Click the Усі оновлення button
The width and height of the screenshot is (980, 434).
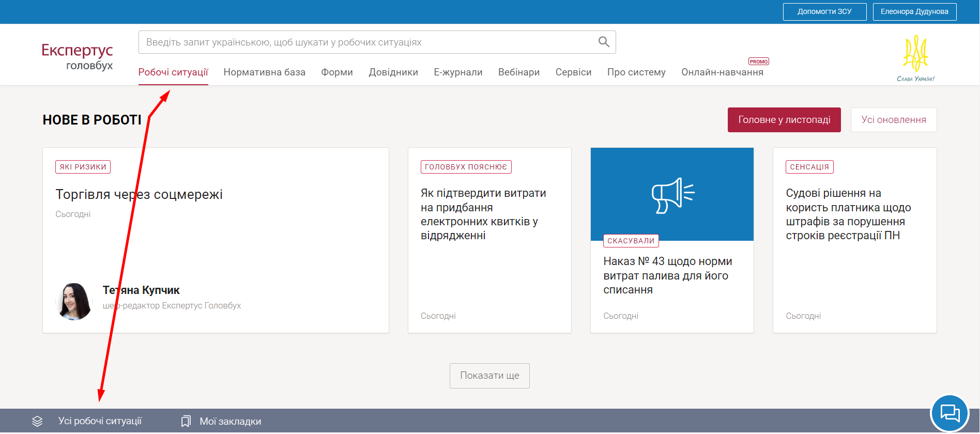tap(893, 120)
